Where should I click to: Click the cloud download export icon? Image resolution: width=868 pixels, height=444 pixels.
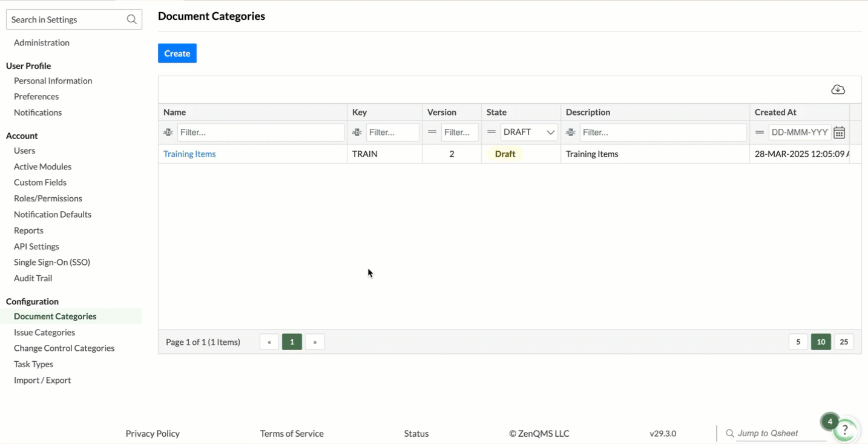(x=838, y=90)
